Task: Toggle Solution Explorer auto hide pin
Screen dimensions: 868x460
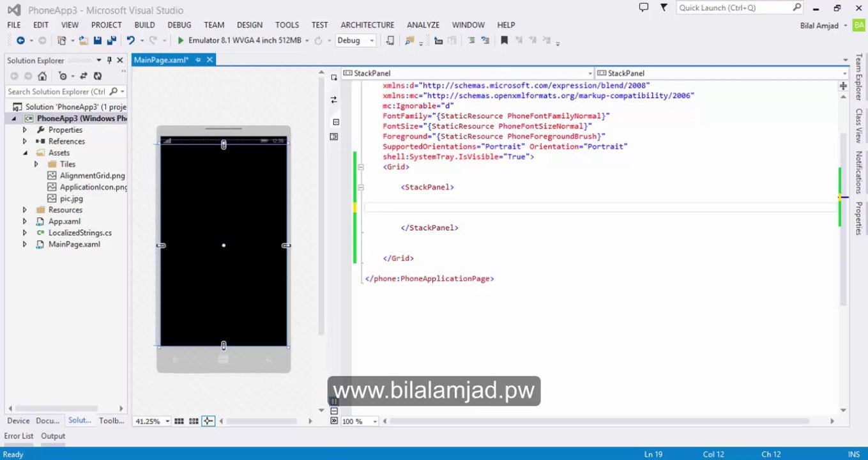Action: coord(109,60)
